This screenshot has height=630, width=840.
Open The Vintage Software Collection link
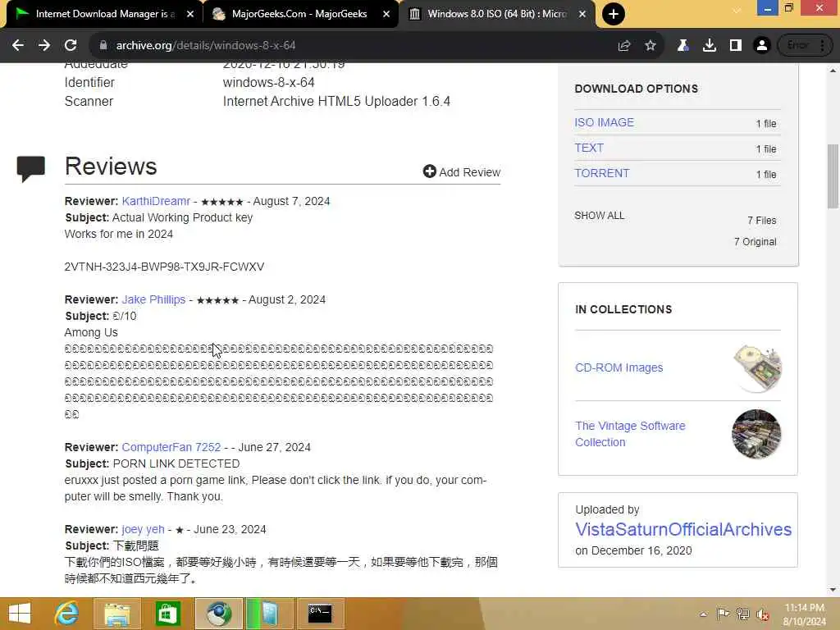click(x=630, y=434)
